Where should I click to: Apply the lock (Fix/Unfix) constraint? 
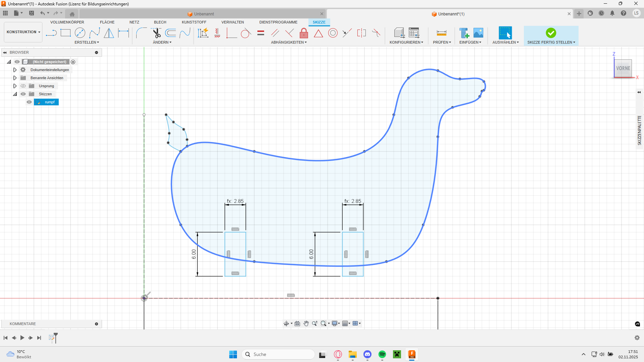tap(304, 33)
